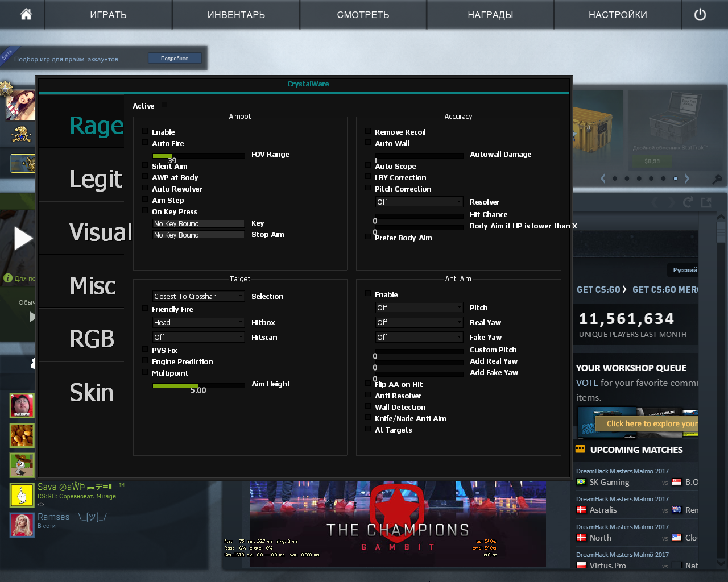Click the FOV Range slider

pyautogui.click(x=198, y=156)
